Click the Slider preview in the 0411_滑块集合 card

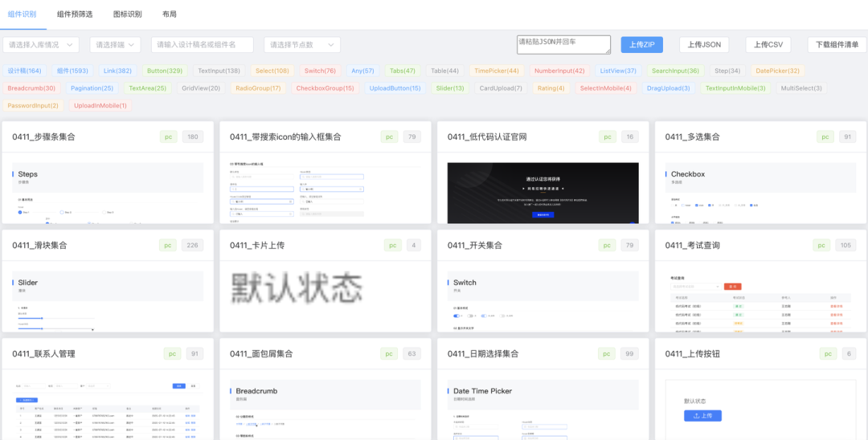pyautogui.click(x=108, y=300)
